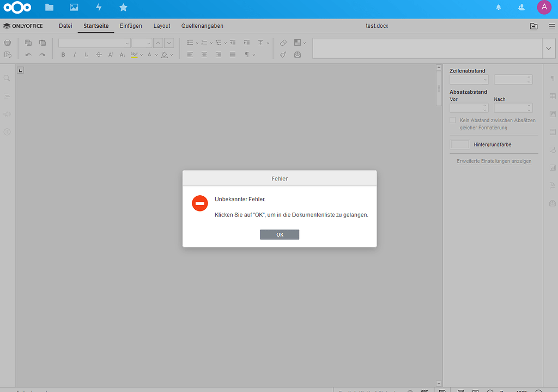
Task: Check Kein Abstand zwischen Absätzen
Action: 453,120
